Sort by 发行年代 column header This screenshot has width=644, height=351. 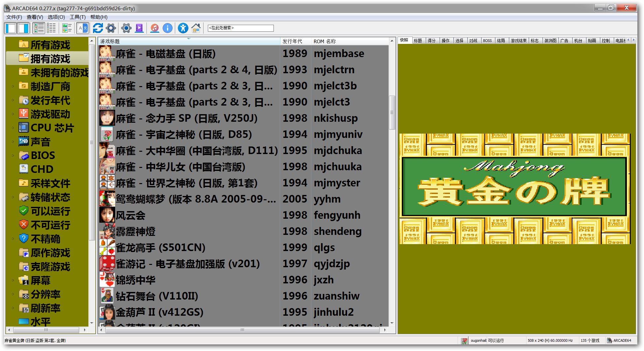(x=296, y=41)
